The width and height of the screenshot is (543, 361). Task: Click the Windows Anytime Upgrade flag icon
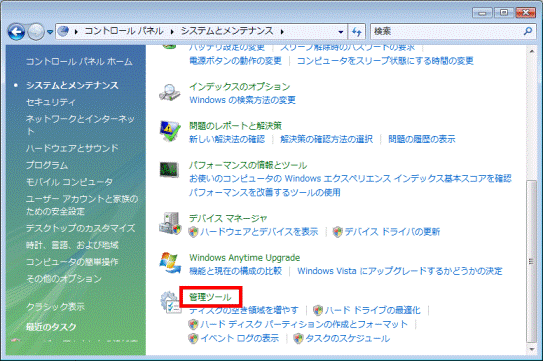170,263
